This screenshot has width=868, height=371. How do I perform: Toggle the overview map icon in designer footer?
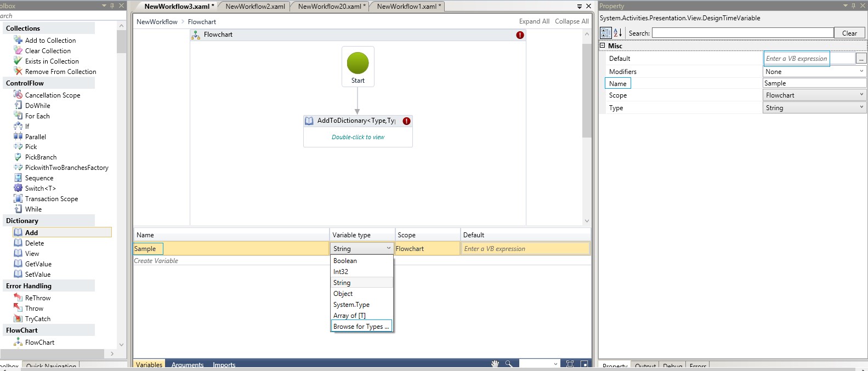(585, 364)
